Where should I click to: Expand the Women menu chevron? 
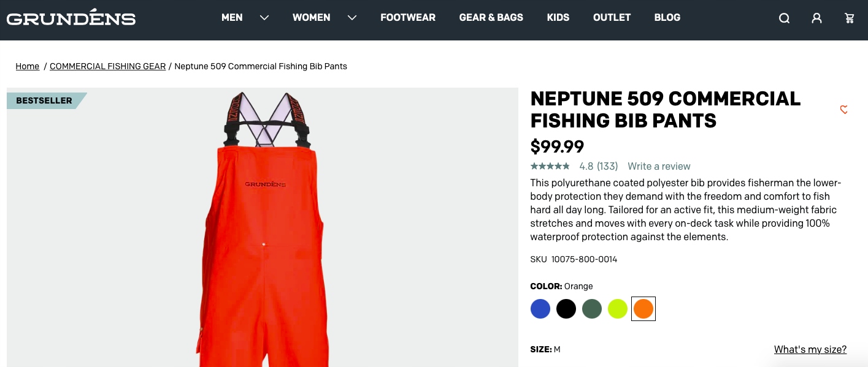click(352, 18)
